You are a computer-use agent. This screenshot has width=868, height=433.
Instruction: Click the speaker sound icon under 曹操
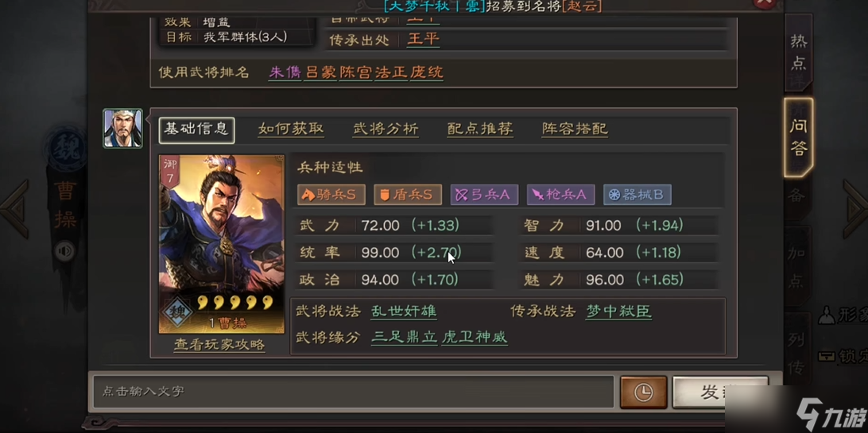click(x=64, y=252)
